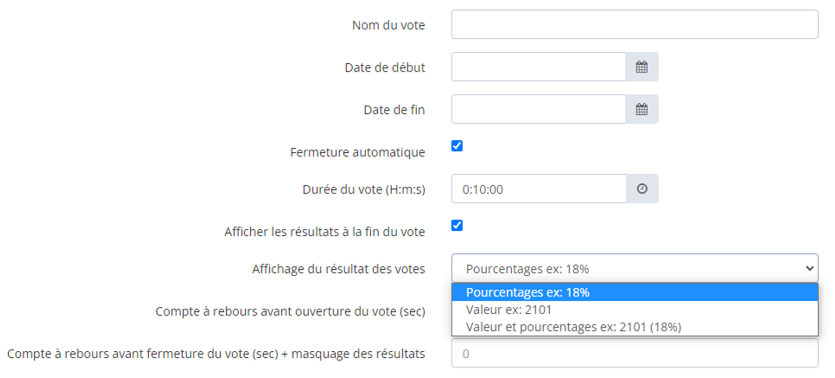Open the Date de fin calendar picker

coord(642,109)
